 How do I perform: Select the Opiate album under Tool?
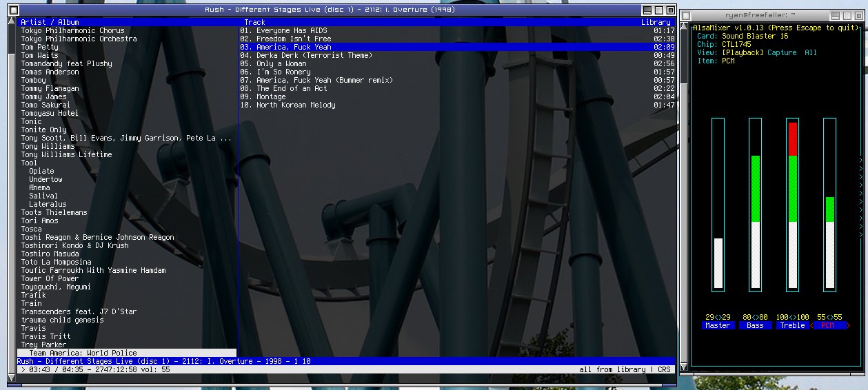coord(41,171)
